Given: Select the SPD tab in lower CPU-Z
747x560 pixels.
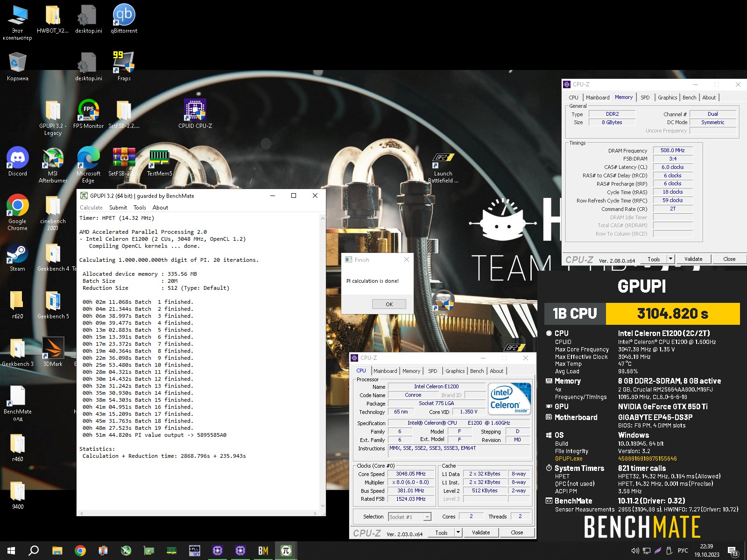Looking at the screenshot, I should click(433, 371).
